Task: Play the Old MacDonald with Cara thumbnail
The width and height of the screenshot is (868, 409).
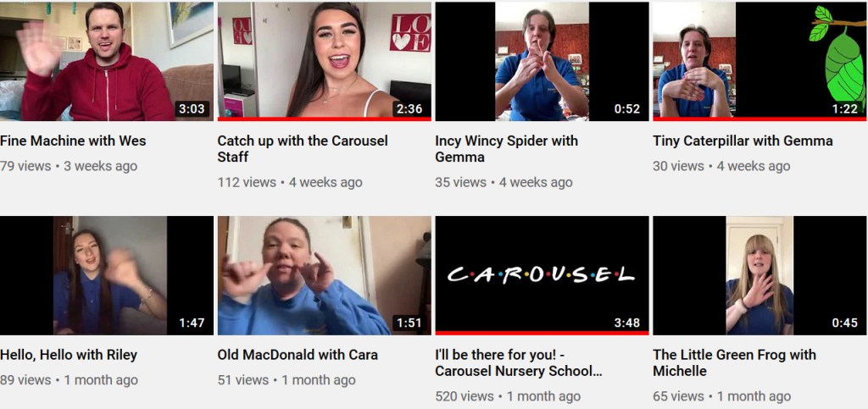Action: (324, 275)
